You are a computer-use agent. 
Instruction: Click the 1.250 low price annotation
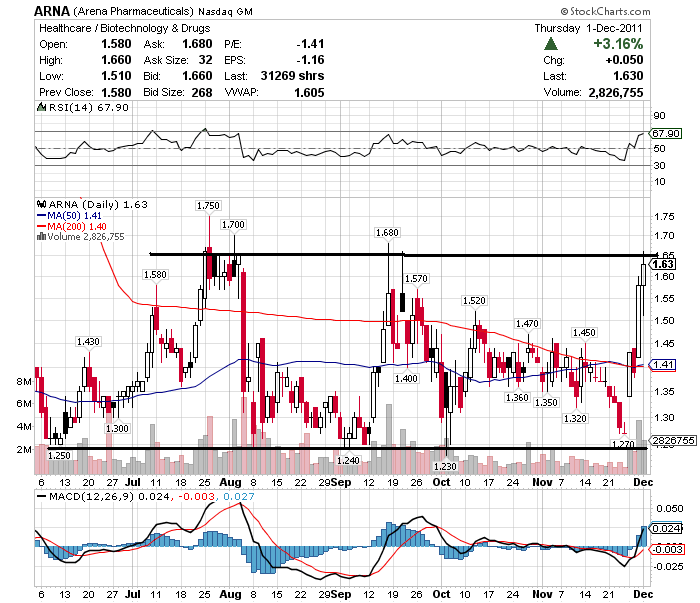click(x=59, y=455)
